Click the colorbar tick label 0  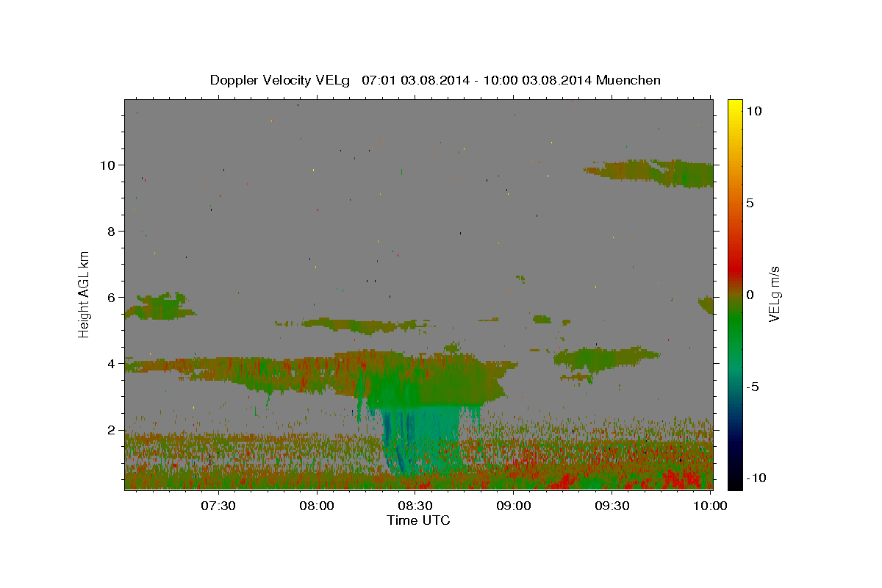point(750,295)
